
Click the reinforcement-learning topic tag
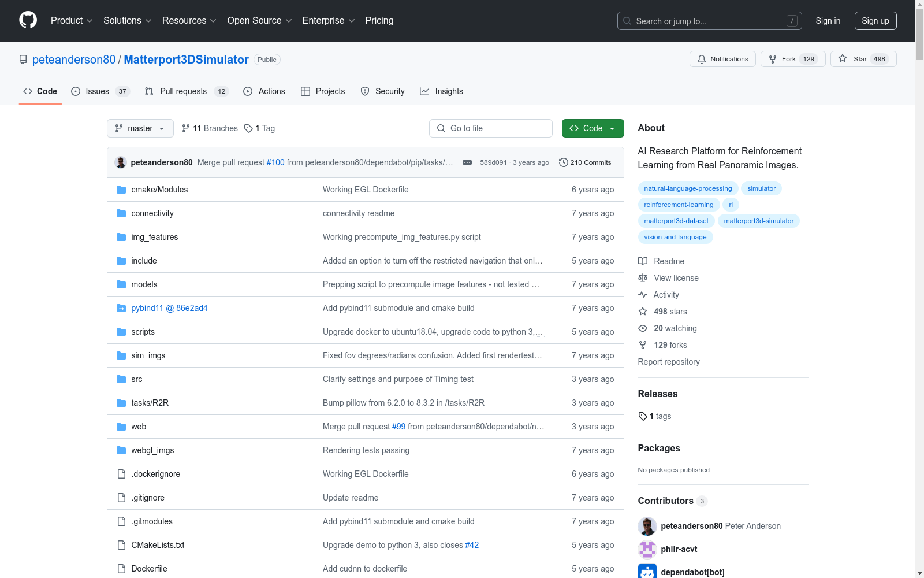point(679,205)
